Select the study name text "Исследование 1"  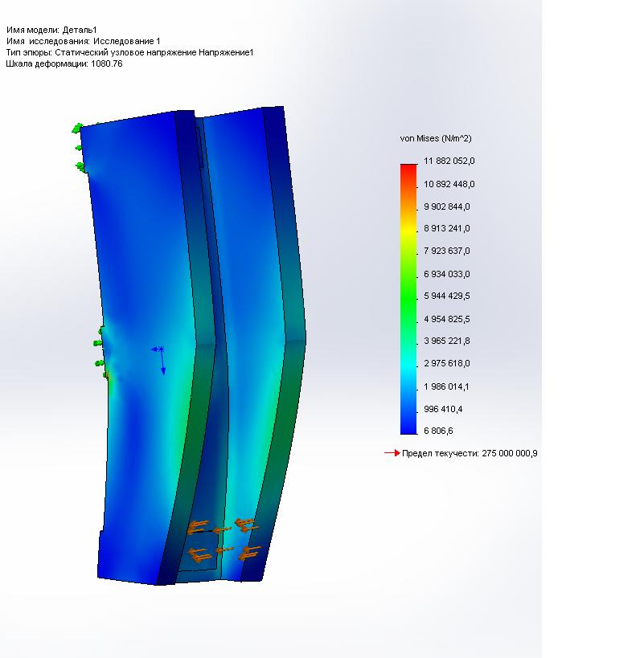[x=127, y=41]
